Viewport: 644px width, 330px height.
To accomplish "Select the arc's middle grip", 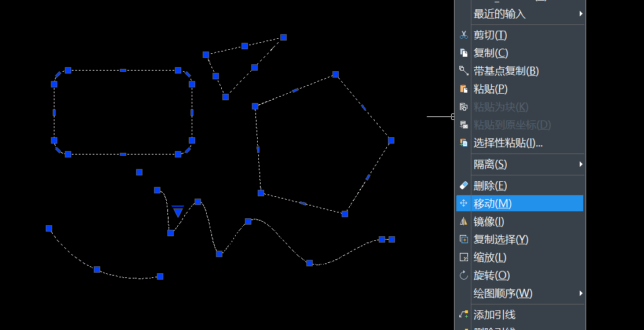I will tap(97, 270).
